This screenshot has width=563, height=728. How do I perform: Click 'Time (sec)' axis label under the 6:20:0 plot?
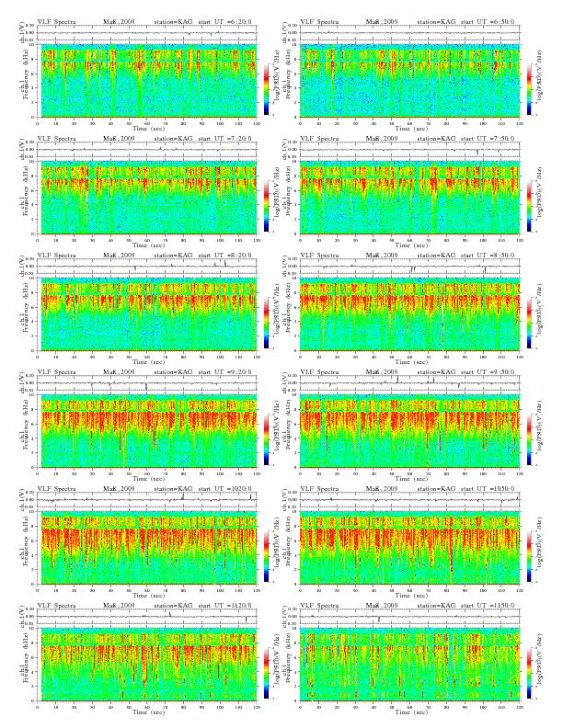(149, 128)
